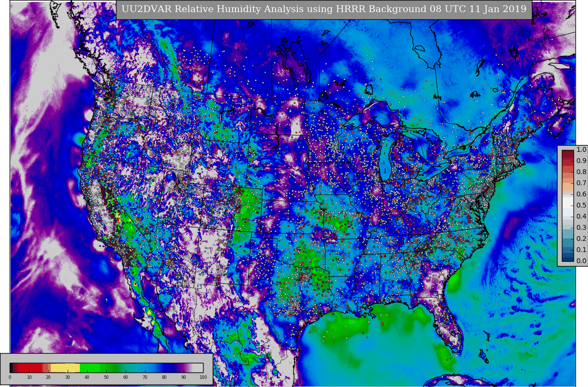The height and width of the screenshot is (387, 588).
Task: Click the '0.2' label on vertical colorbar
Action: (x=581, y=239)
